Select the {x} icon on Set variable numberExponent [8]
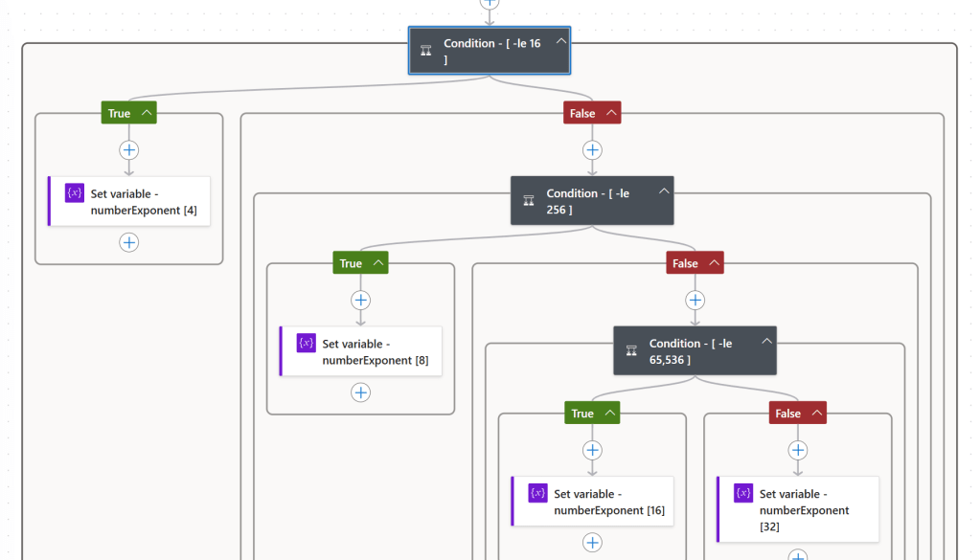 coord(306,343)
